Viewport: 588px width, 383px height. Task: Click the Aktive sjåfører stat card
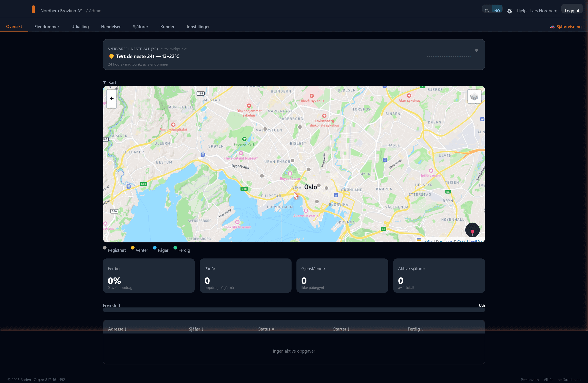pyautogui.click(x=439, y=276)
